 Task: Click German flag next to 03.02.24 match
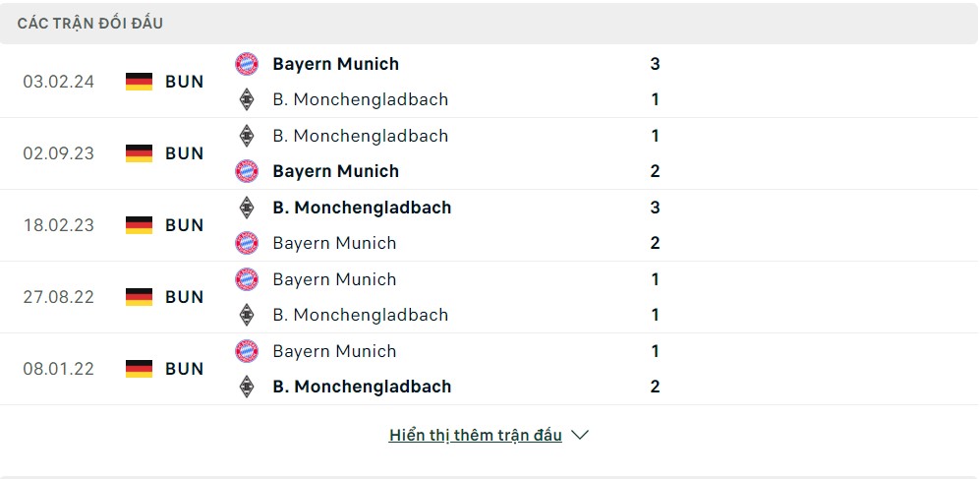point(139,82)
